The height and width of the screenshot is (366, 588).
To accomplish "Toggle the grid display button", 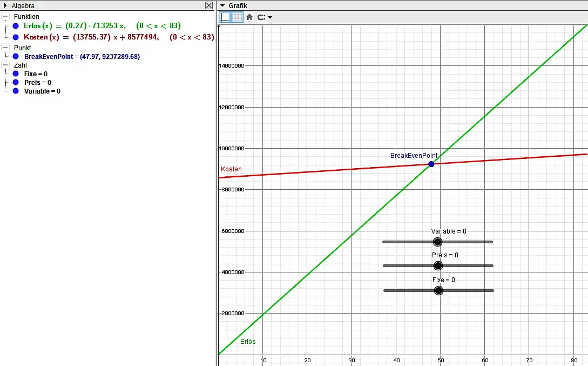I will click(237, 17).
